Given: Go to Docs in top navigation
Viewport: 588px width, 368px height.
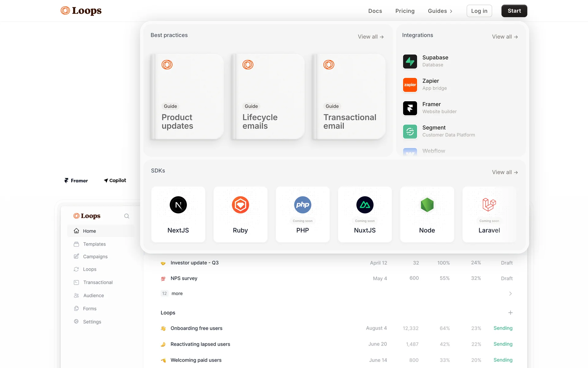Looking at the screenshot, I should click(x=375, y=11).
